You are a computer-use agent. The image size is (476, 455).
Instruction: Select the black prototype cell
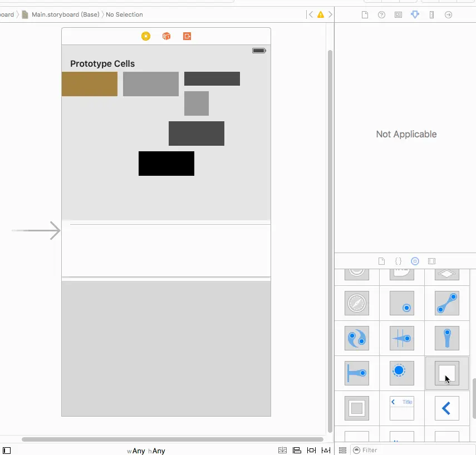click(x=166, y=164)
